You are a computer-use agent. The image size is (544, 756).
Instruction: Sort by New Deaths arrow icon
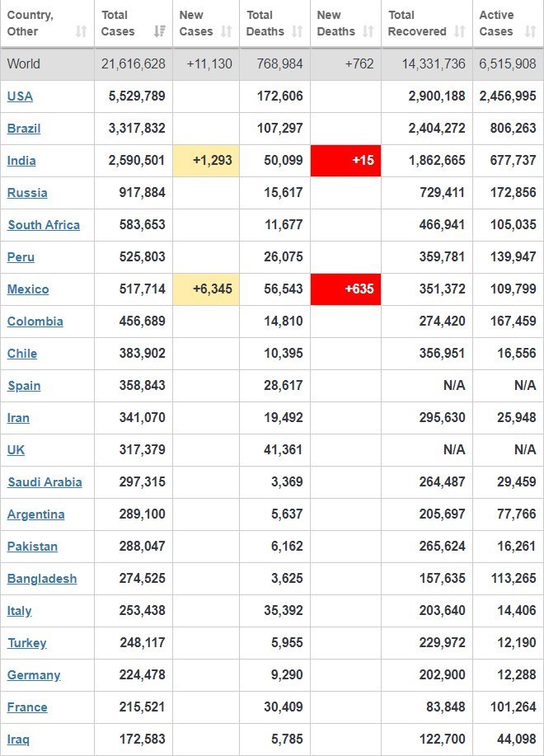[368, 31]
